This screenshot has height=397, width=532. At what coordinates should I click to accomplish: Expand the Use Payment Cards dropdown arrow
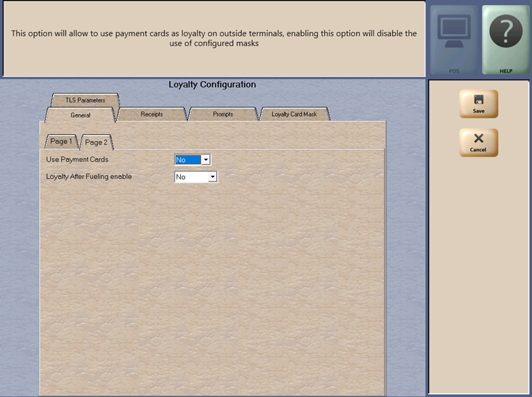[x=206, y=160]
